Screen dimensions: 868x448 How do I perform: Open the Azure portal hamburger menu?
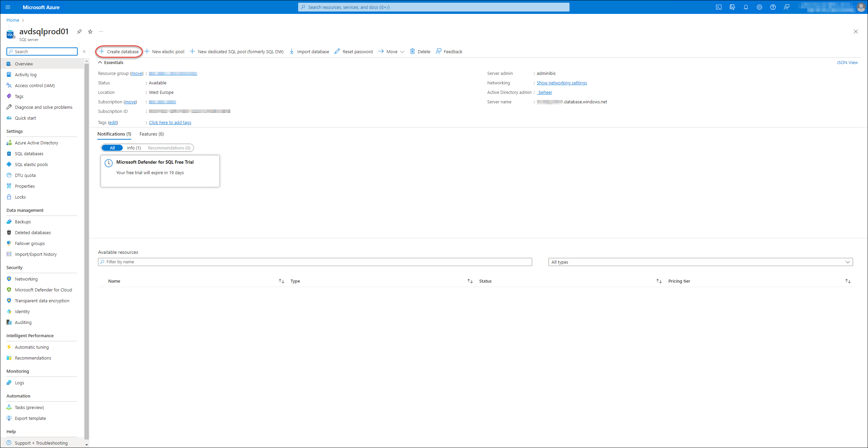[x=8, y=7]
